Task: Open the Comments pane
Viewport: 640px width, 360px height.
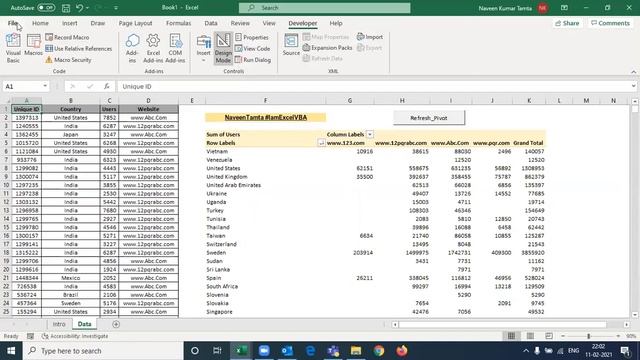Action: click(610, 23)
